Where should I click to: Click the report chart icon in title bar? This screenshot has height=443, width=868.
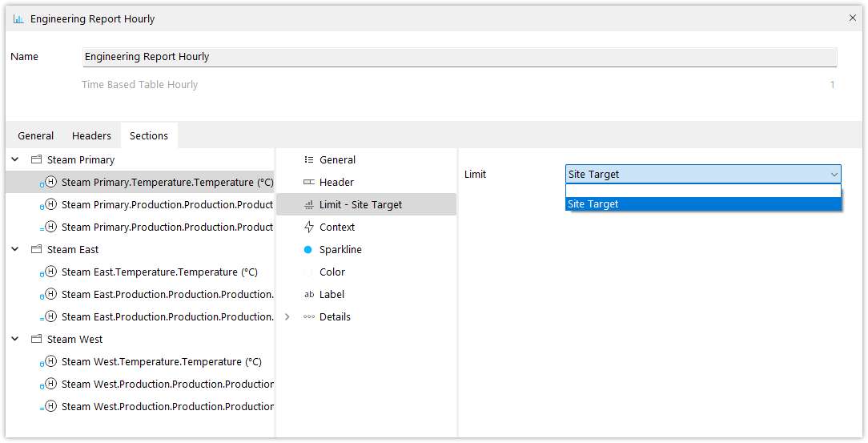click(x=18, y=19)
